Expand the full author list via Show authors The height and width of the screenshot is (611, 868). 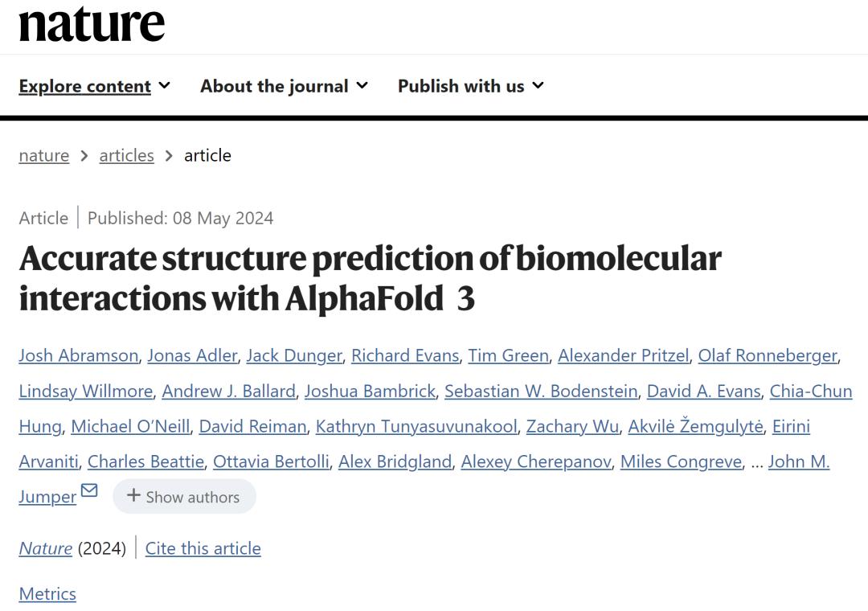(184, 496)
